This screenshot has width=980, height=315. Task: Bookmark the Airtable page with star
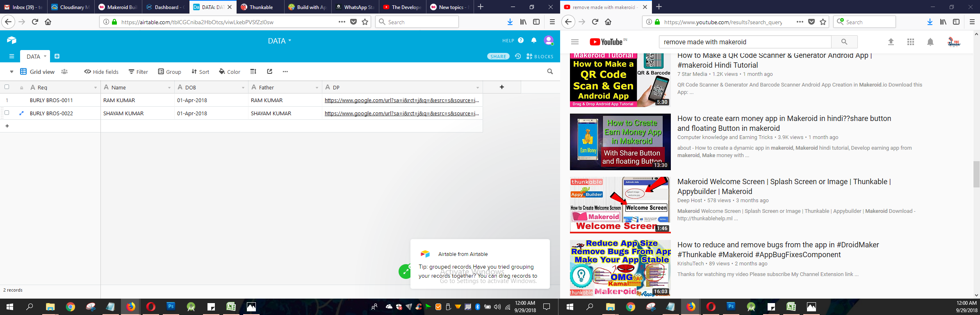(x=365, y=22)
